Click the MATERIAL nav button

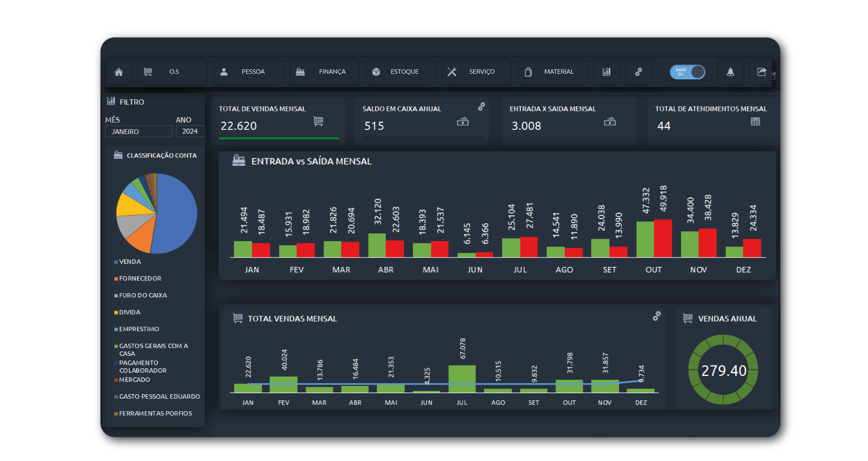[x=552, y=72]
